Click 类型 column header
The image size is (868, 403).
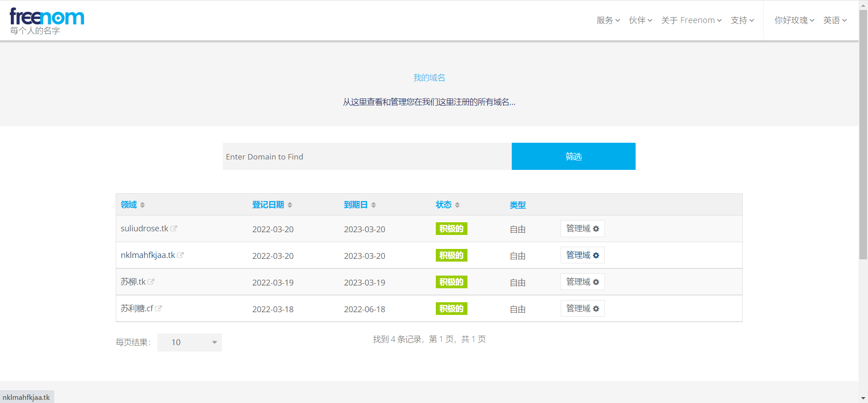(x=518, y=205)
